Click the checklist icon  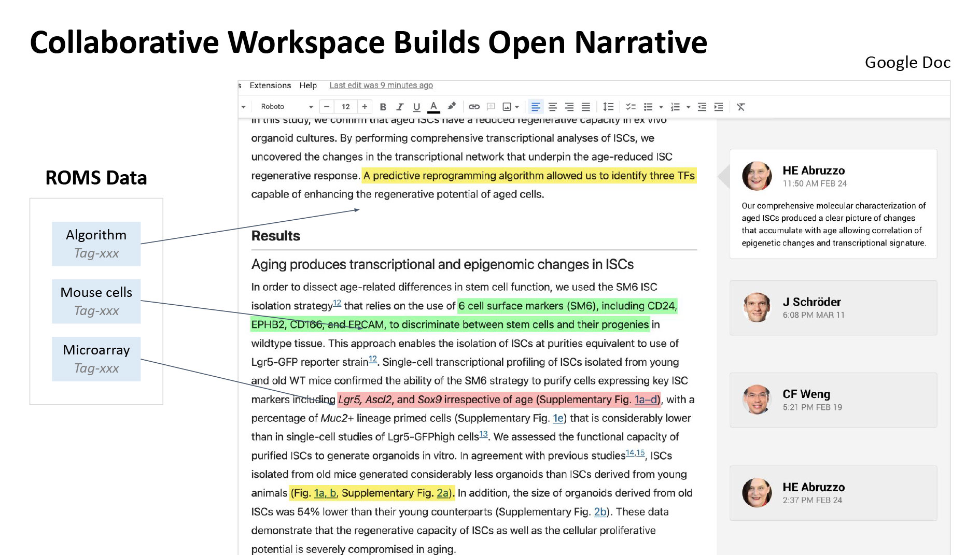pos(631,107)
